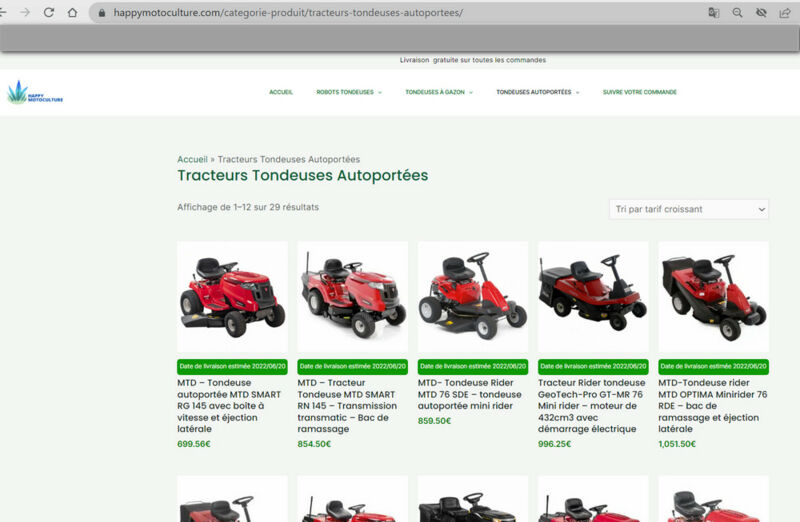Click the 854.50€ price
800x522 pixels.
click(314, 444)
